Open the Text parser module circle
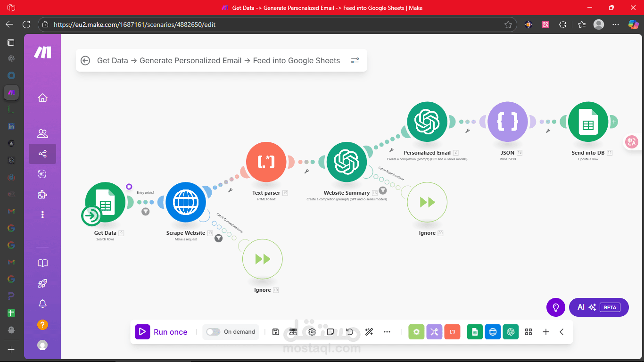Screen dimensions: 644x362 (x=266, y=162)
